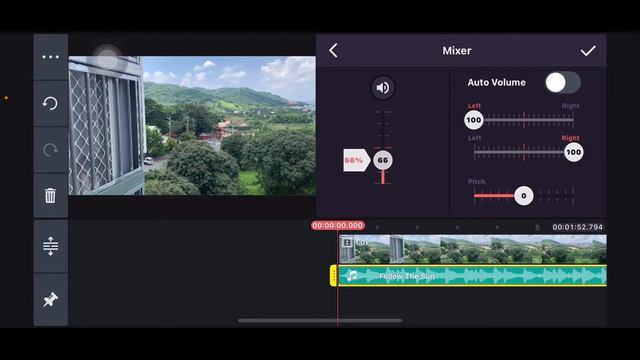The height and width of the screenshot is (360, 640).
Task: Select the Follow The Sun audio clip
Action: coord(472,276)
